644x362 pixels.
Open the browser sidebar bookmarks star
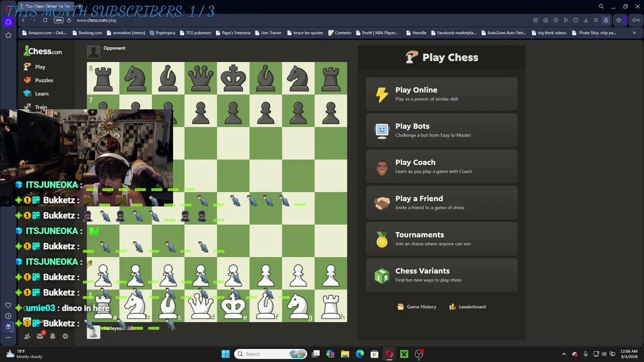point(8,35)
